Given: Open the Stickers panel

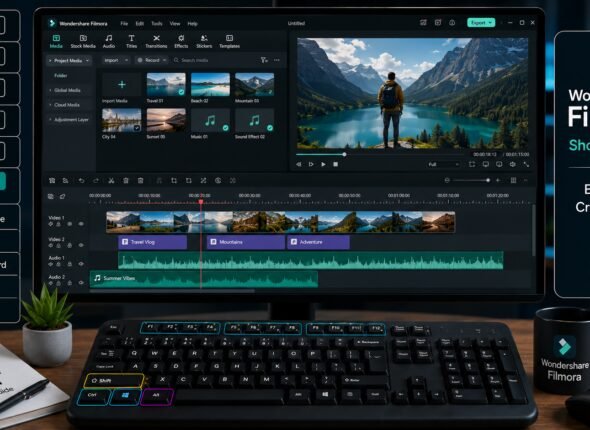Looking at the screenshot, I should 204,41.
